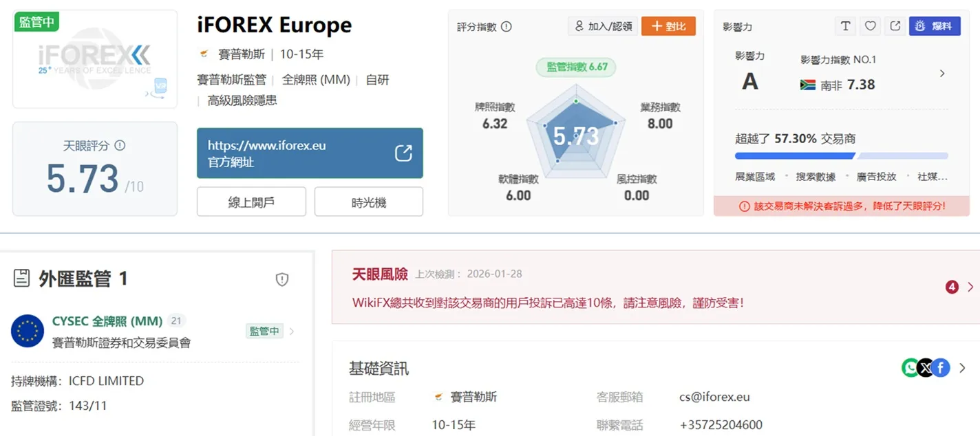Click 業務指數 8.00 value
This screenshot has width=980, height=436.
[x=660, y=124]
